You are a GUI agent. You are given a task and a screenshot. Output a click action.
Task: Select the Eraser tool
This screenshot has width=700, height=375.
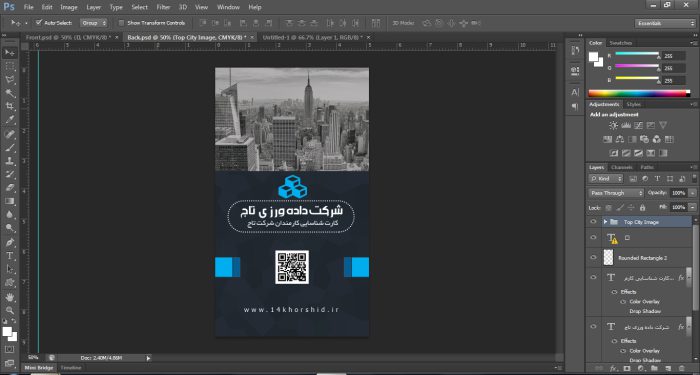point(9,188)
